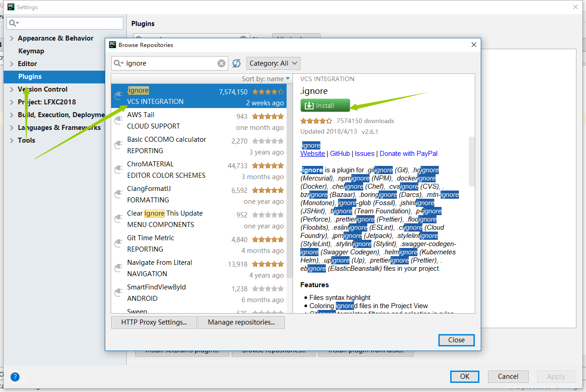Click the 'Updated 2018/4/13' text
This screenshot has width=586, height=392.
(329, 132)
